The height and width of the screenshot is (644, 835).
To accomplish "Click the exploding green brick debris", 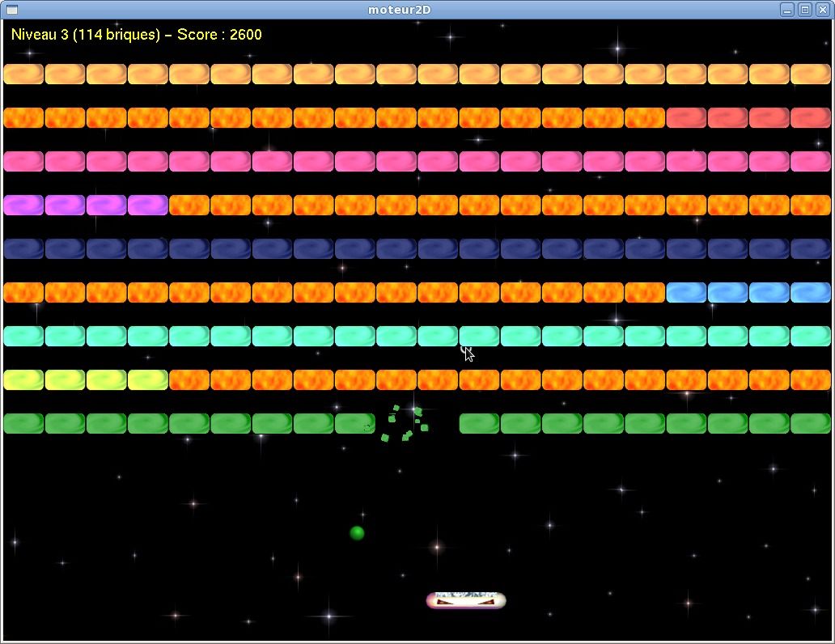I will [x=403, y=423].
